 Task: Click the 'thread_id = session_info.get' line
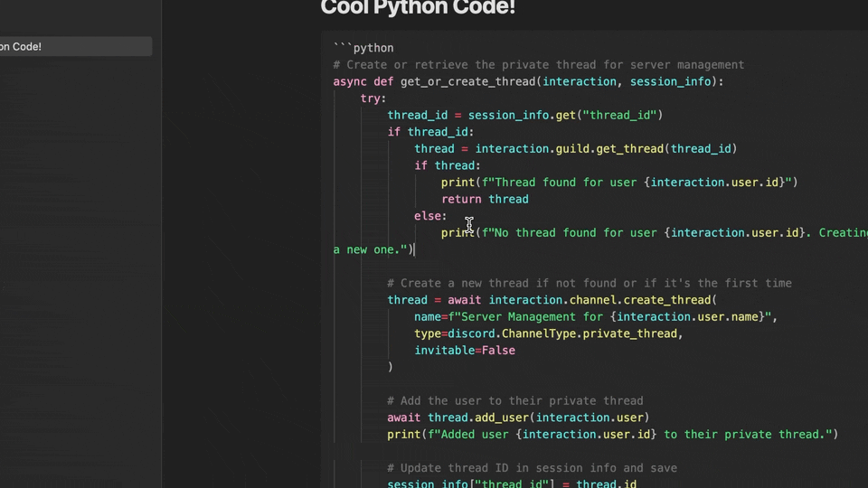524,115
